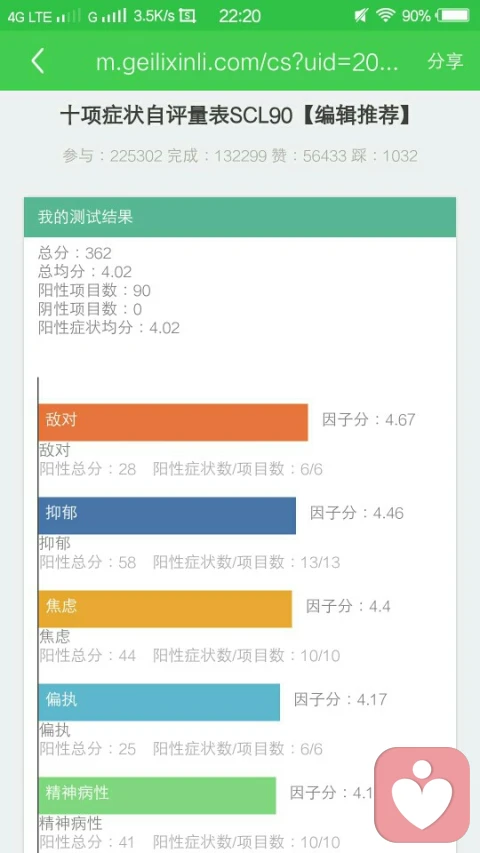Tap the orange 敌对 bar
Viewport: 480px width, 853px height.
(173, 422)
